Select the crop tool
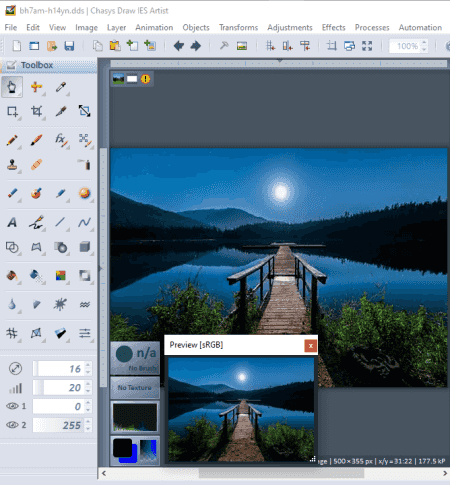 point(36,111)
